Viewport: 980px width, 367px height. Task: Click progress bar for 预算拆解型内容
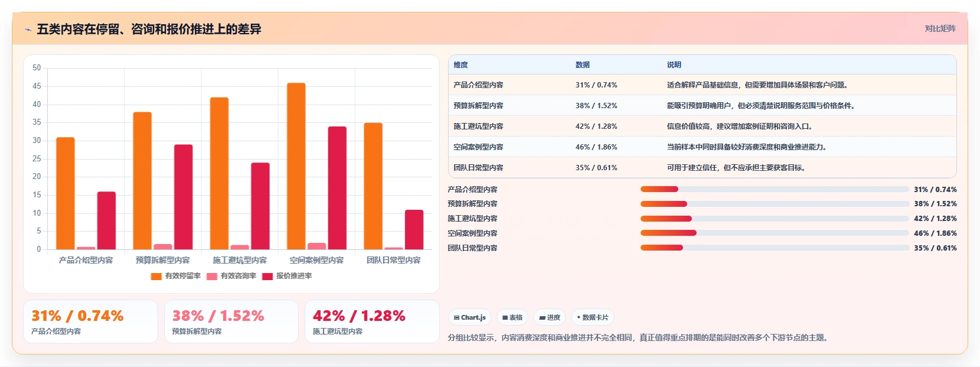tap(775, 204)
